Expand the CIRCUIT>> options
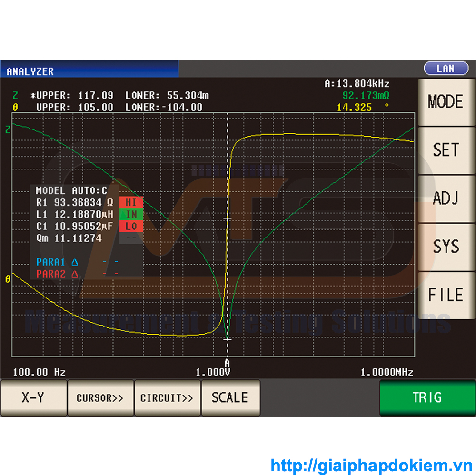The image size is (476, 476). click(x=167, y=398)
